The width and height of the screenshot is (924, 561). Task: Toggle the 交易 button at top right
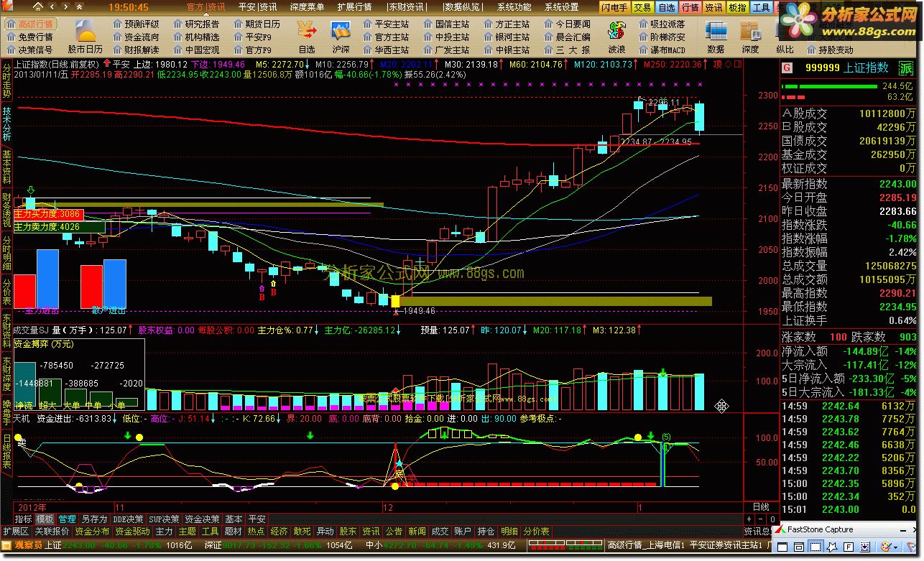(x=643, y=7)
